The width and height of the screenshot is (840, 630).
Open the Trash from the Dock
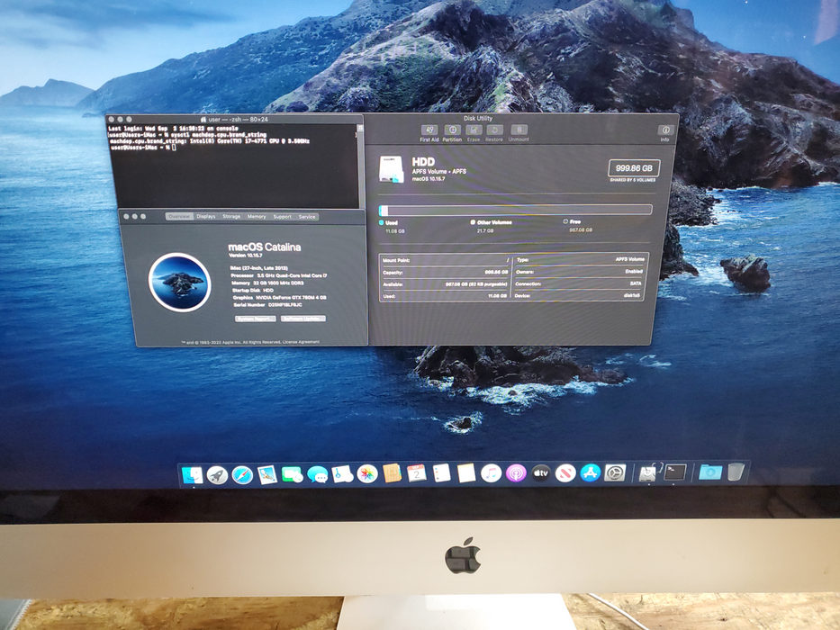736,472
